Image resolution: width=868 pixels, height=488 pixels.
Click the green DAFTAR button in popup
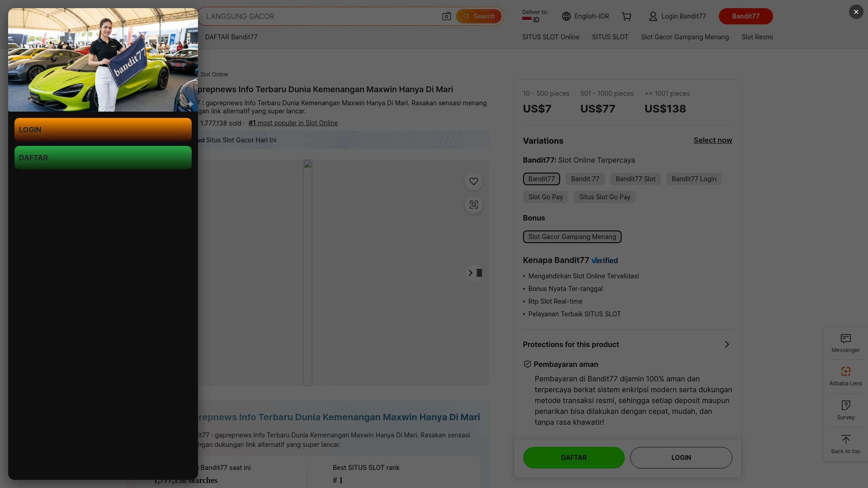pos(103,158)
